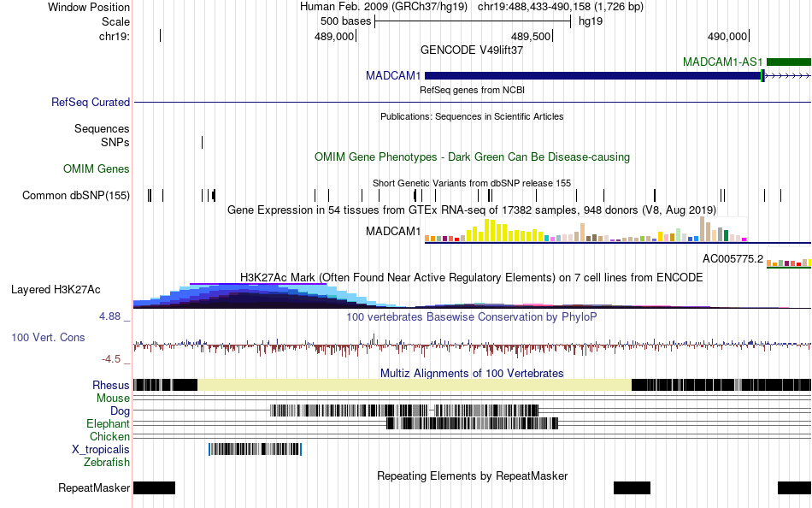Click the Chicken alignment species label
This screenshot has height=508, width=812.
pos(109,436)
